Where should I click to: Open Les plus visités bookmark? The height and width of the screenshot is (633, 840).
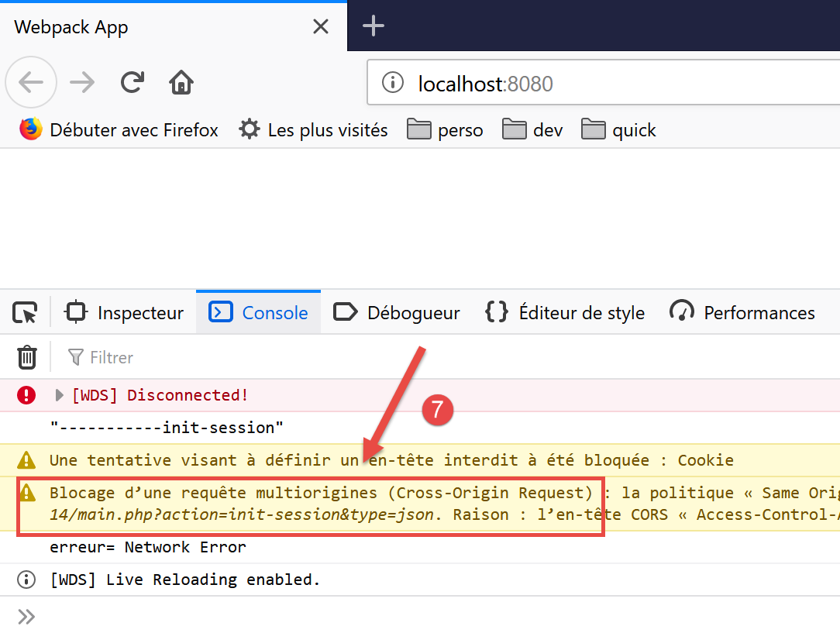[x=313, y=130]
